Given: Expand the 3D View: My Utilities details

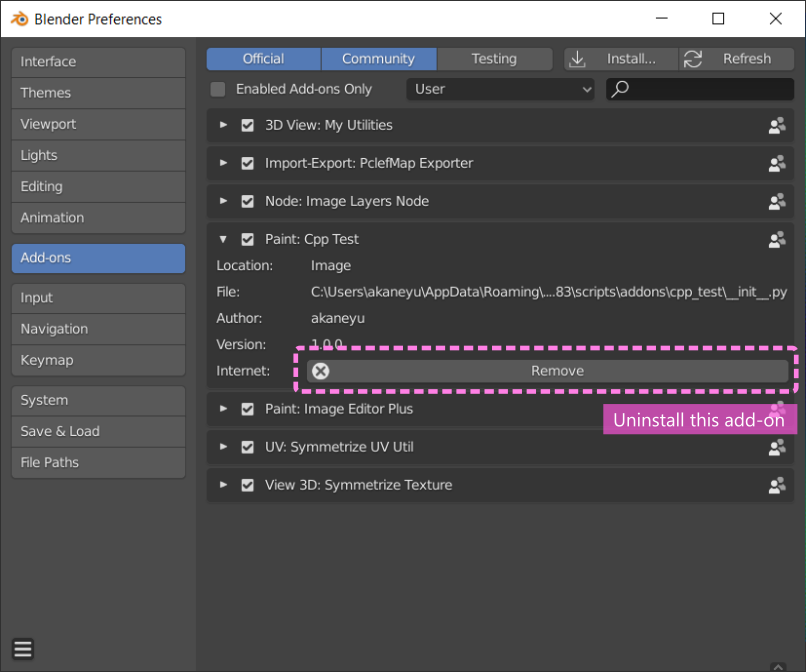Looking at the screenshot, I should point(223,125).
